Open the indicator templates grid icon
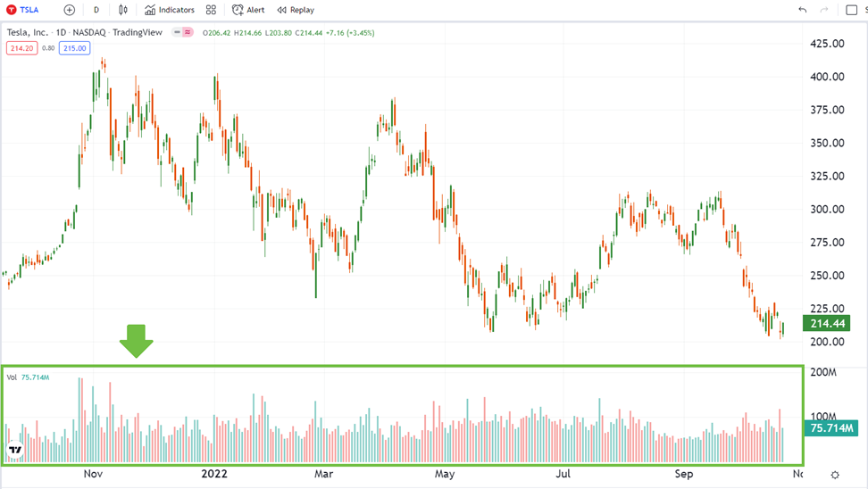 211,10
